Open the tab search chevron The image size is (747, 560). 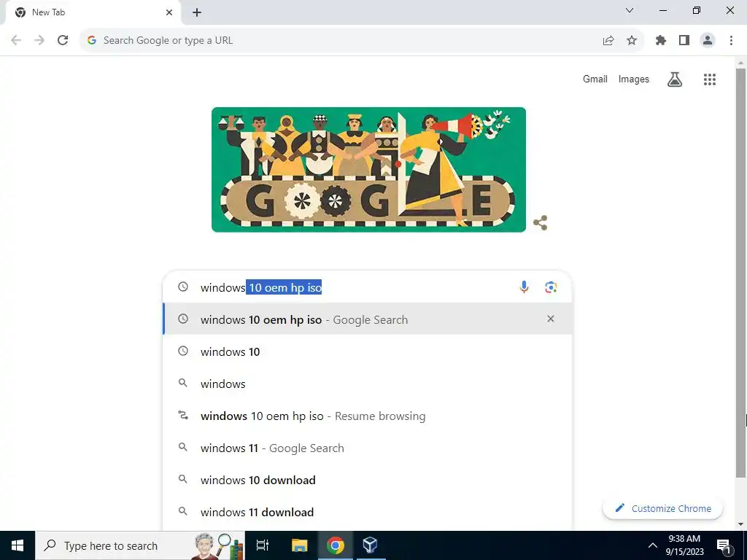(630, 10)
